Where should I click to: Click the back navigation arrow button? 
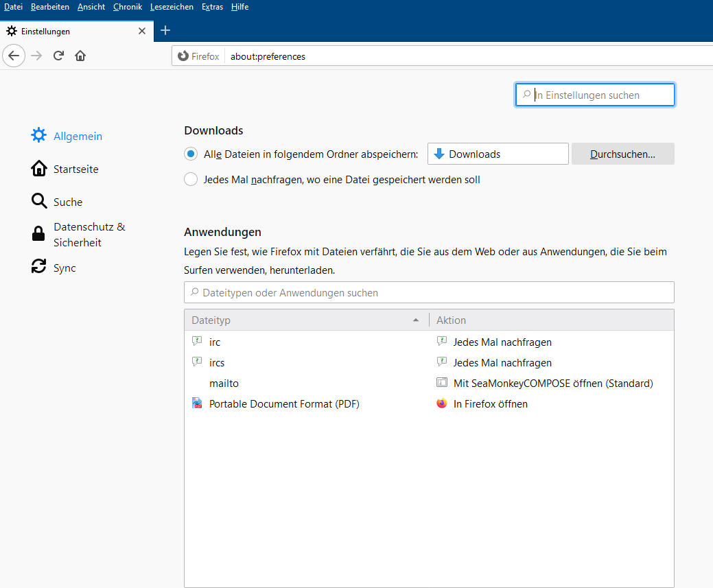(14, 56)
